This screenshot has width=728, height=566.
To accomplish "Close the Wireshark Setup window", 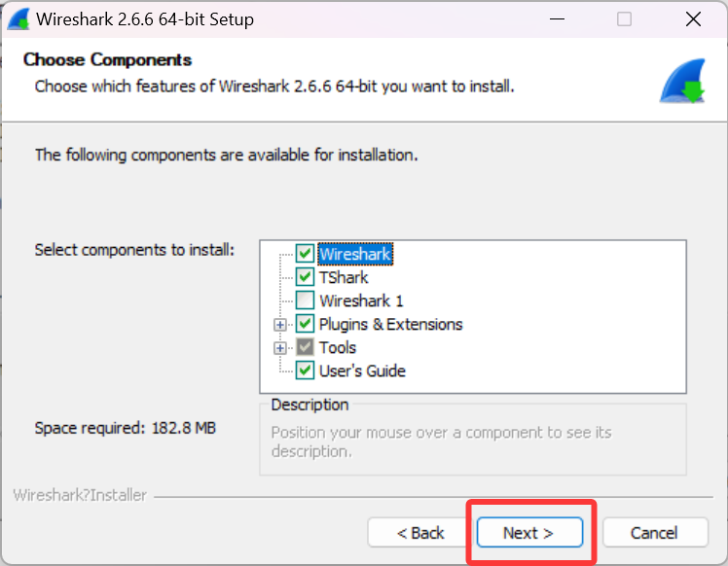I will pos(693,19).
